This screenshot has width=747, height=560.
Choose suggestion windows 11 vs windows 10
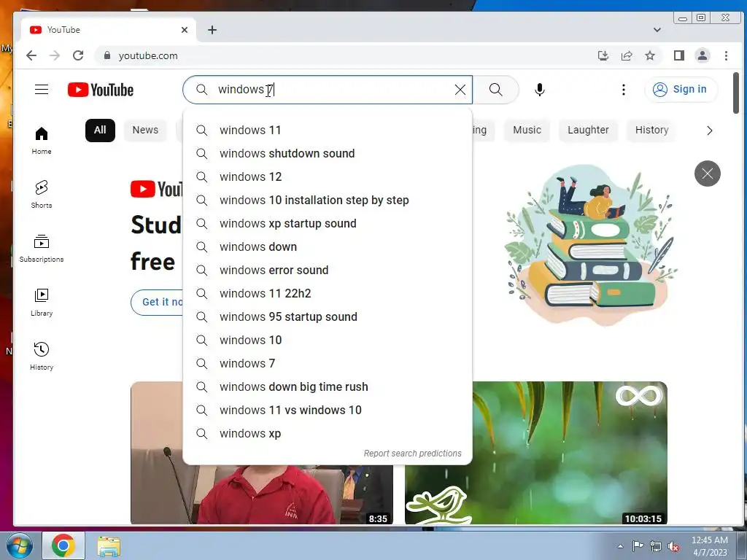(328, 411)
